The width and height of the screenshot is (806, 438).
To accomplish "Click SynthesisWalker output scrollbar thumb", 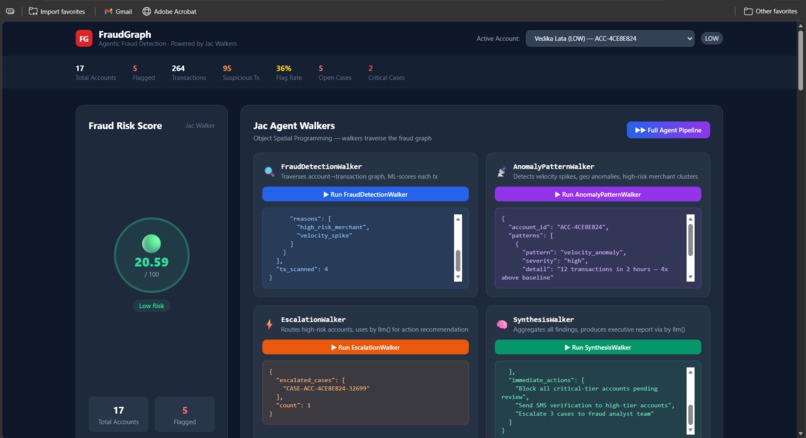I will 690,414.
